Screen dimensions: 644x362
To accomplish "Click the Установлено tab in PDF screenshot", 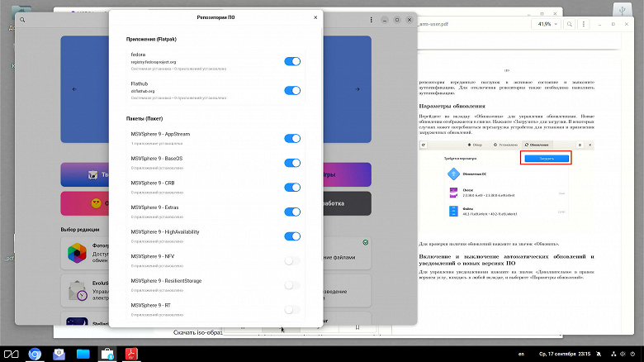I will click(x=505, y=145).
